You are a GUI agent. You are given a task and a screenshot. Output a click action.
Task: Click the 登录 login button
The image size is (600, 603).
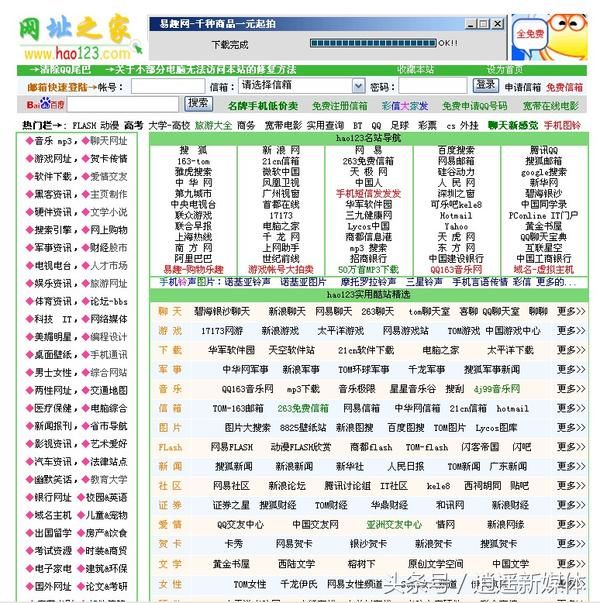pyautogui.click(x=485, y=85)
